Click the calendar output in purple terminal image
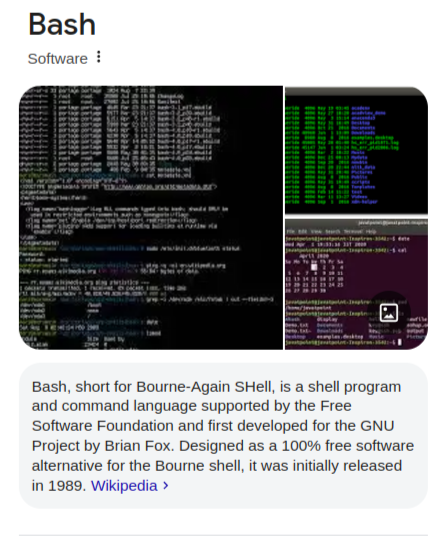 [315, 273]
